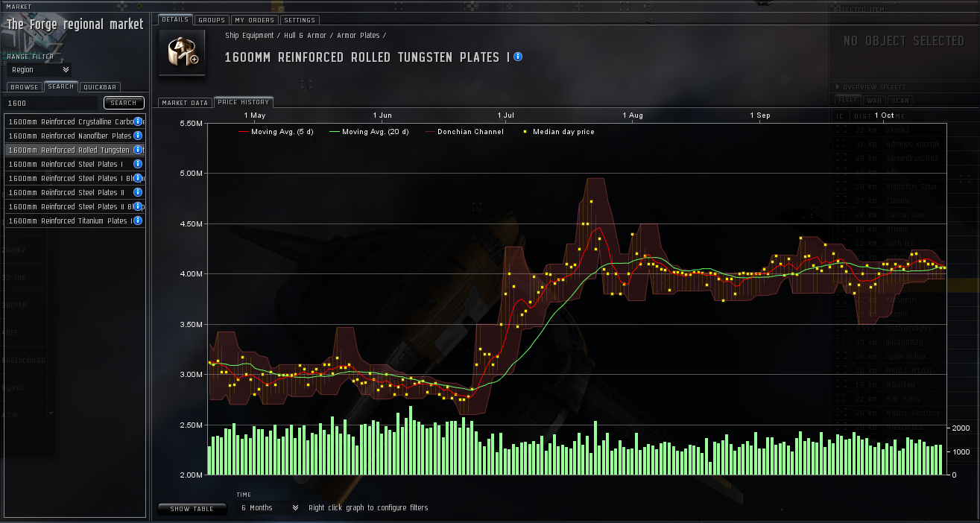Open the Hull & Armor breadcrumb link
This screenshot has width=980, height=523.
tap(306, 35)
